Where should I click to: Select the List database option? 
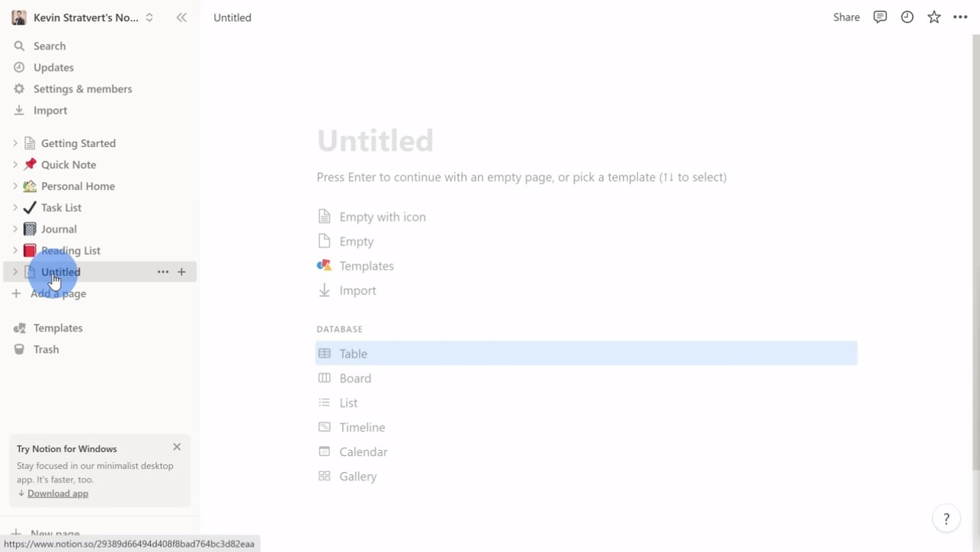click(586, 403)
